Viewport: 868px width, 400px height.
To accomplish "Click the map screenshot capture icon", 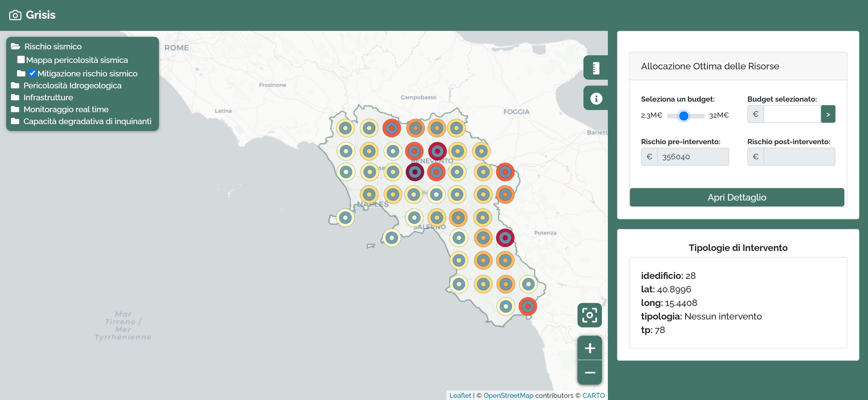I will (x=589, y=315).
